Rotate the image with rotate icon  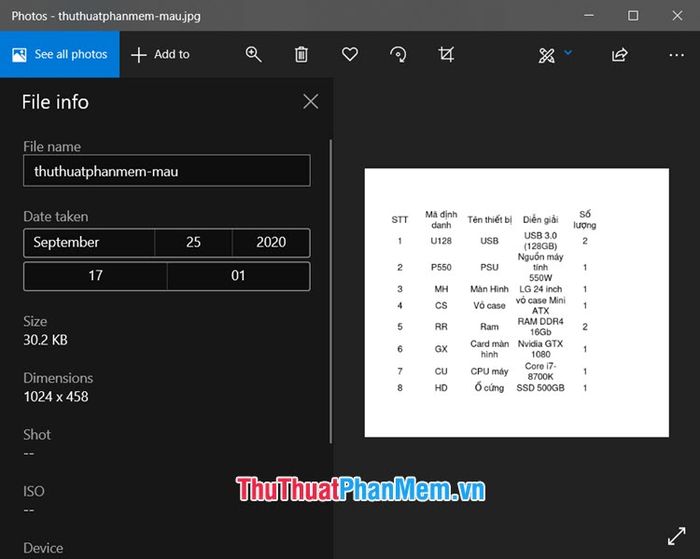coord(398,55)
